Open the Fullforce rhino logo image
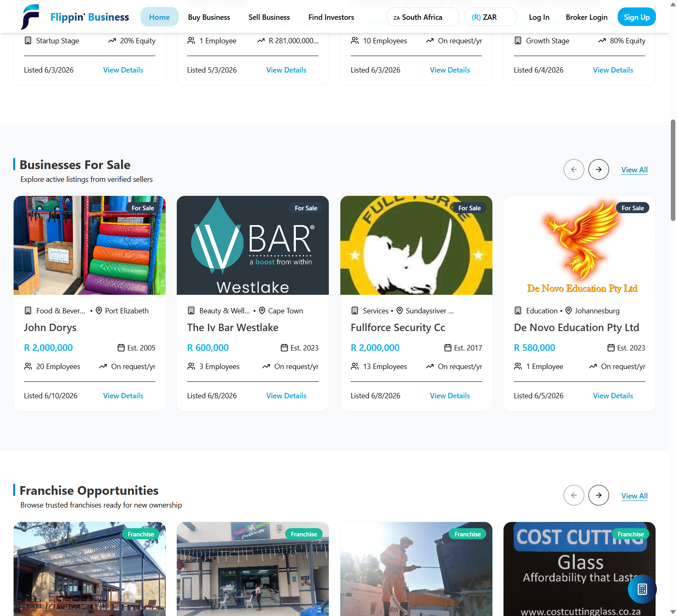 click(416, 245)
